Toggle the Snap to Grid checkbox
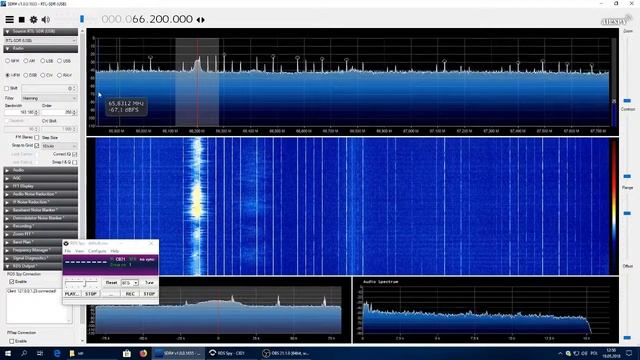This screenshot has height=360, width=640. tap(37, 145)
